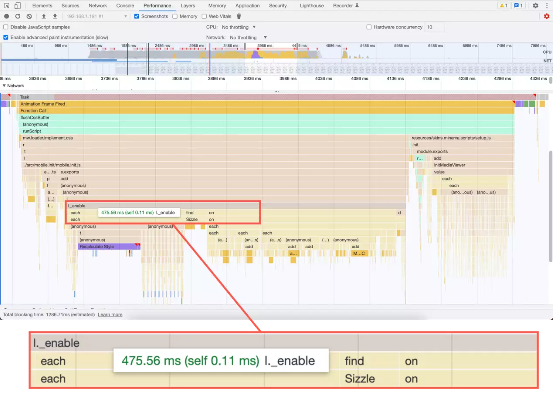Click the CPU overview chart purple peak
This screenshot has height=398, width=554.
(x=255, y=54)
